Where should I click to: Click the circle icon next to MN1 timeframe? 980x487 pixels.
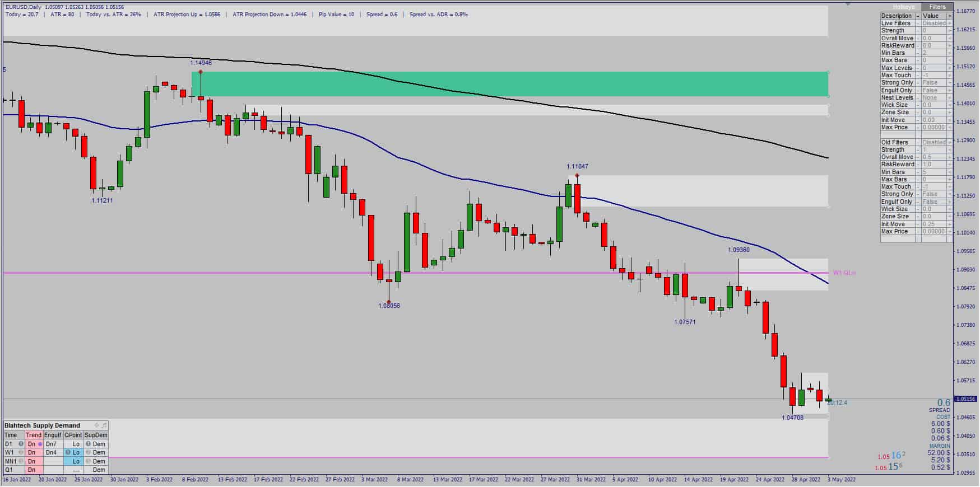pyautogui.click(x=21, y=461)
